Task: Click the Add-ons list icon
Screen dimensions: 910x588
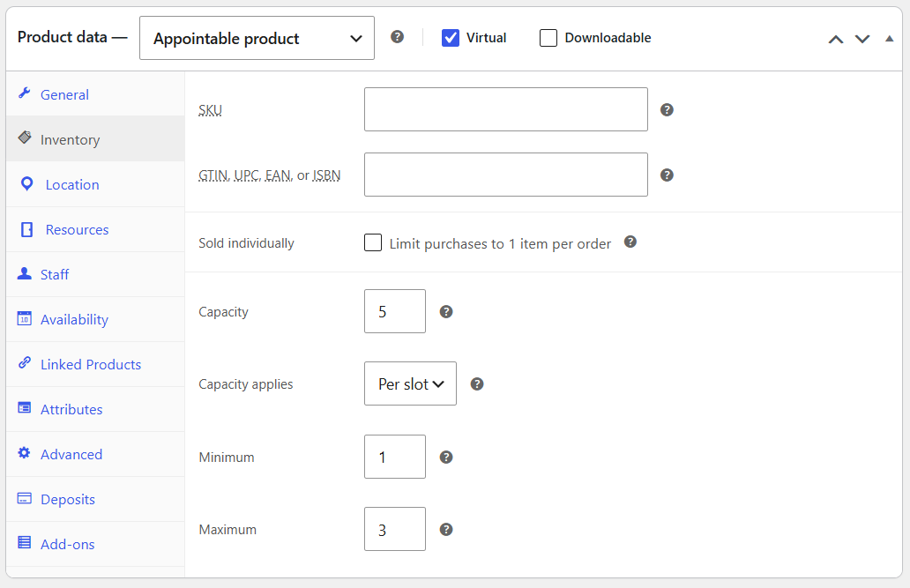Action: tap(25, 543)
